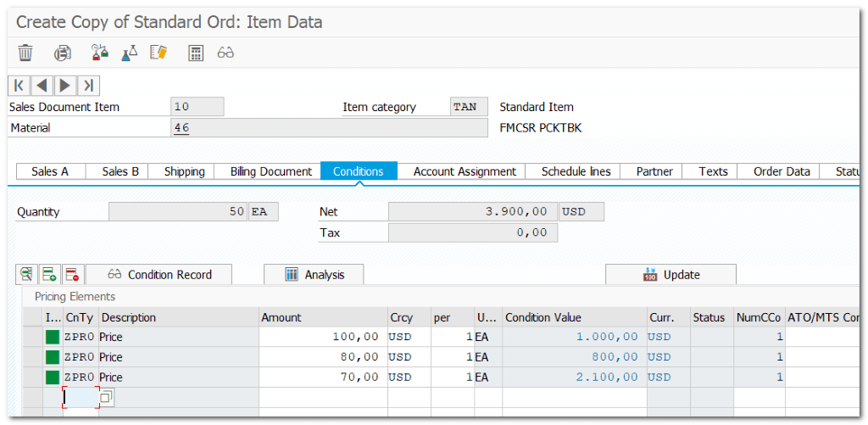The width and height of the screenshot is (868, 425).
Task: Switch to the Shipping tab
Action: [184, 171]
